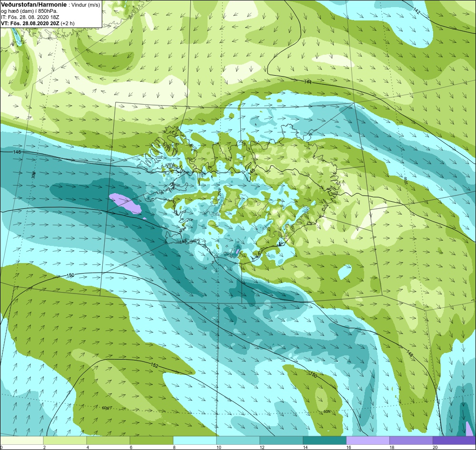Image resolution: width=476 pixels, height=450 pixels.
Task: Click the '(+2 h)' forecast offset text
Action: (68, 23)
